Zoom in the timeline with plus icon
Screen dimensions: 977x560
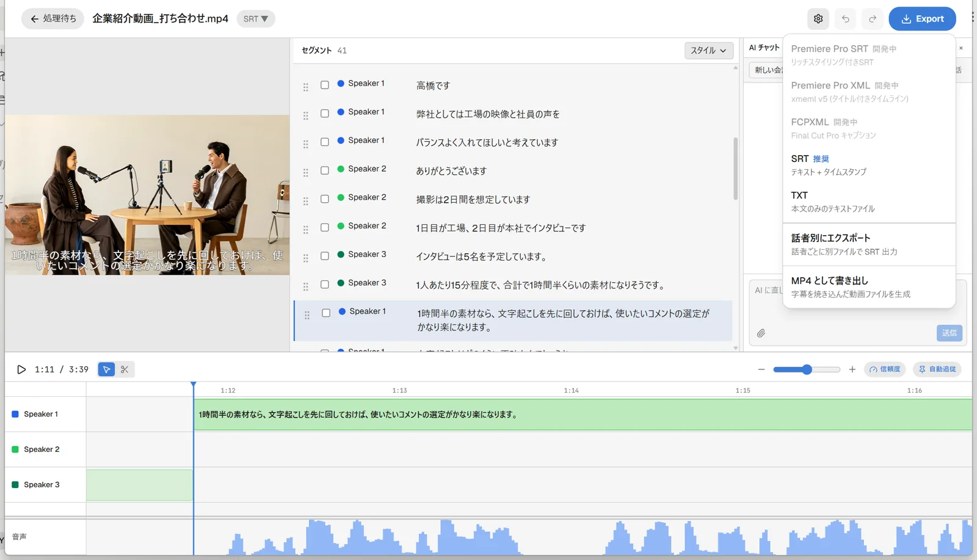click(852, 369)
